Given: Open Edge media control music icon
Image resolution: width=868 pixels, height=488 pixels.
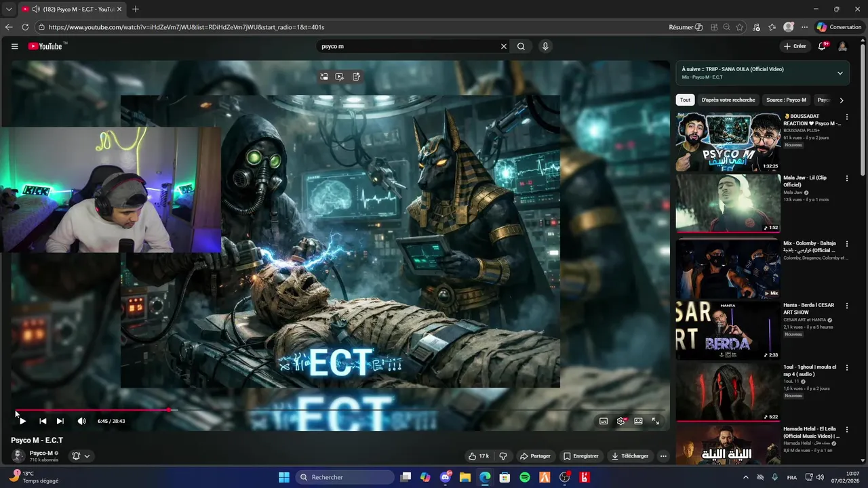Looking at the screenshot, I should tap(757, 27).
